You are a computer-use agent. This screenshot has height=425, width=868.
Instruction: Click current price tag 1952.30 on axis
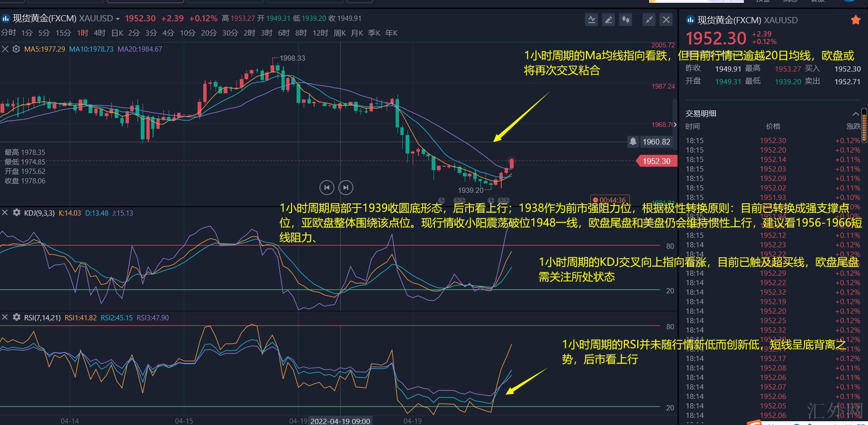pyautogui.click(x=656, y=161)
